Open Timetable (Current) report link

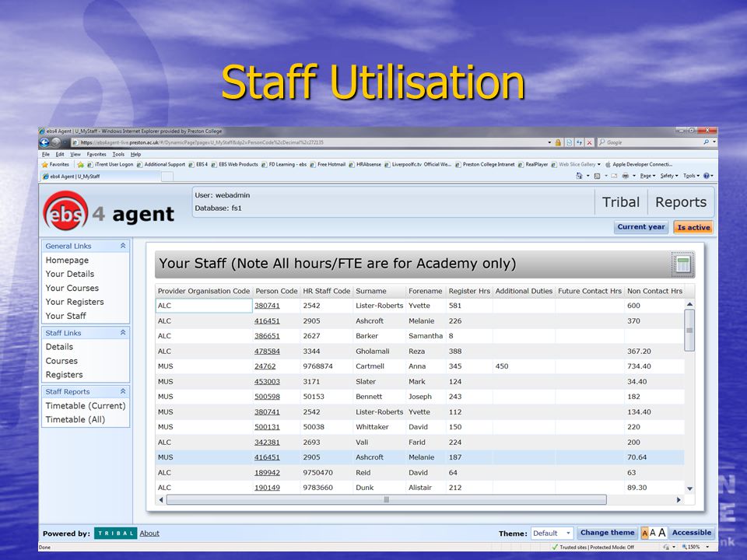coord(86,406)
